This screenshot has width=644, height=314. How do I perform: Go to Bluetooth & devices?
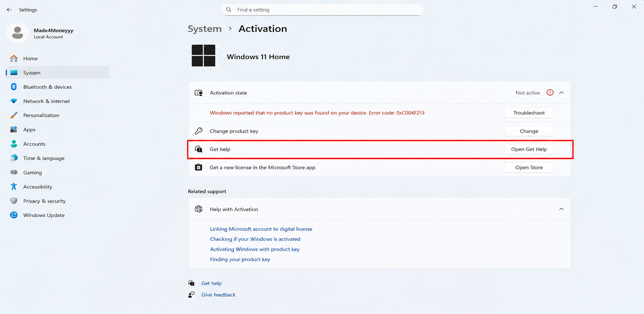pos(57,87)
